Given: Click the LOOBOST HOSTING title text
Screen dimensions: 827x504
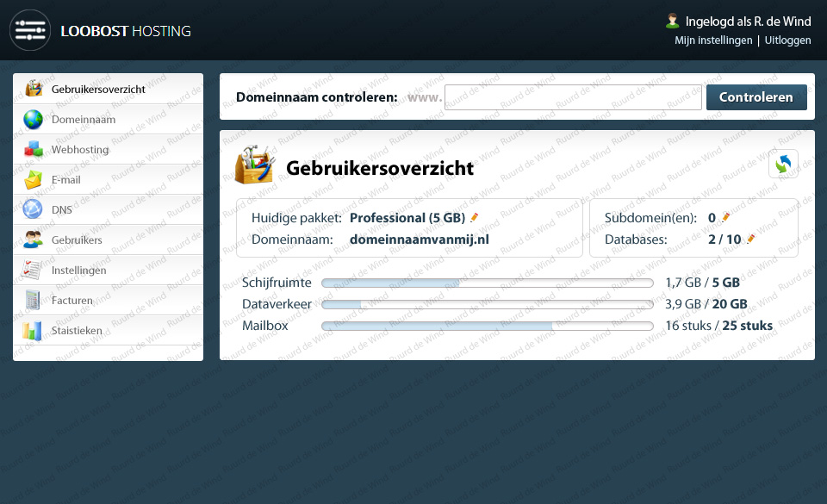Looking at the screenshot, I should click(x=126, y=31).
